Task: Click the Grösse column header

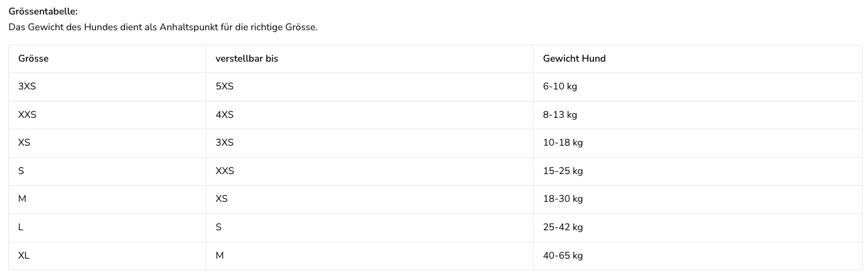Action: 107,59
